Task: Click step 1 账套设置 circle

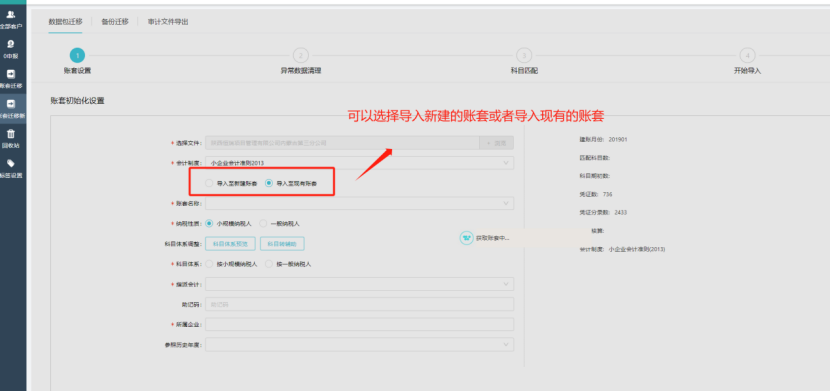Action: 77,55
